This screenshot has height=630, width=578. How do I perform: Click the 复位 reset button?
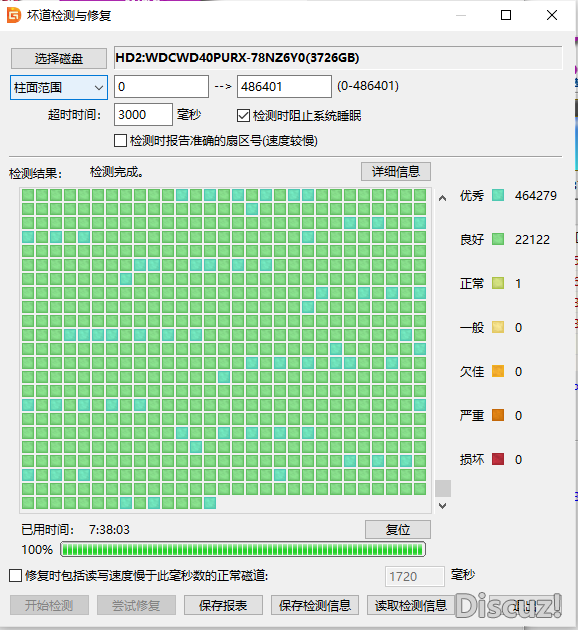coord(398,530)
